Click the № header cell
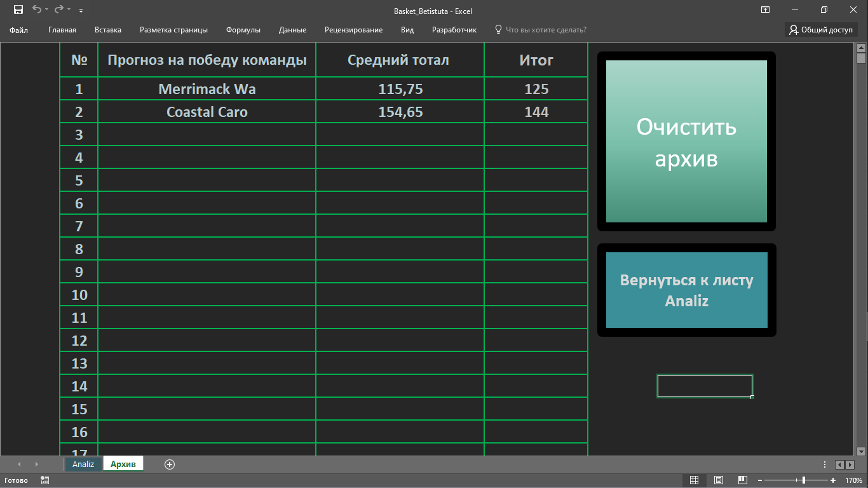 (x=79, y=60)
